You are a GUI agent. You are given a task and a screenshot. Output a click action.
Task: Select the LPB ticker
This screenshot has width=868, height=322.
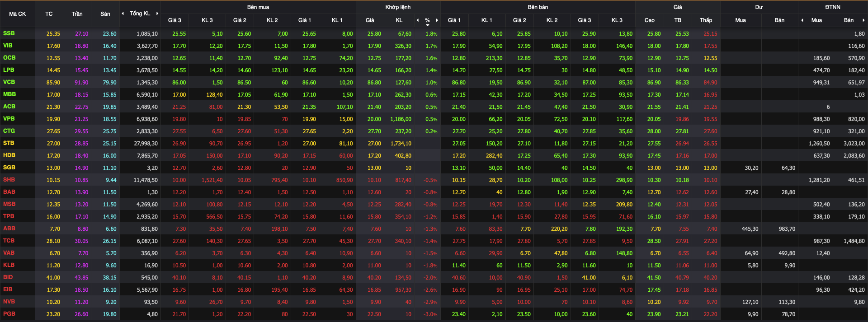click(9, 70)
